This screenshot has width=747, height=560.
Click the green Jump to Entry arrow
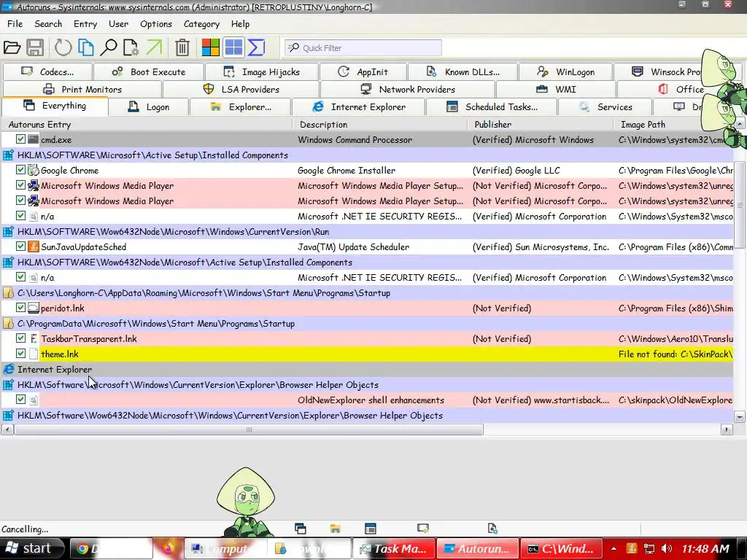[x=155, y=47]
